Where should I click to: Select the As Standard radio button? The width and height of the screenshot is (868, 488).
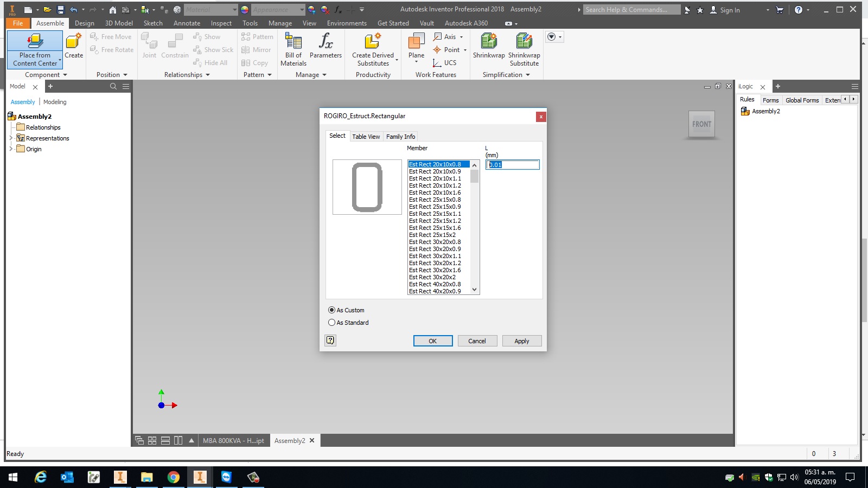click(x=331, y=322)
